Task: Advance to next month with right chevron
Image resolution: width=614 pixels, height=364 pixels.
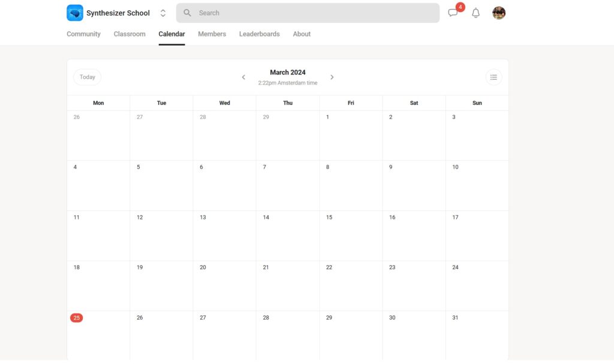Action: 332,77
